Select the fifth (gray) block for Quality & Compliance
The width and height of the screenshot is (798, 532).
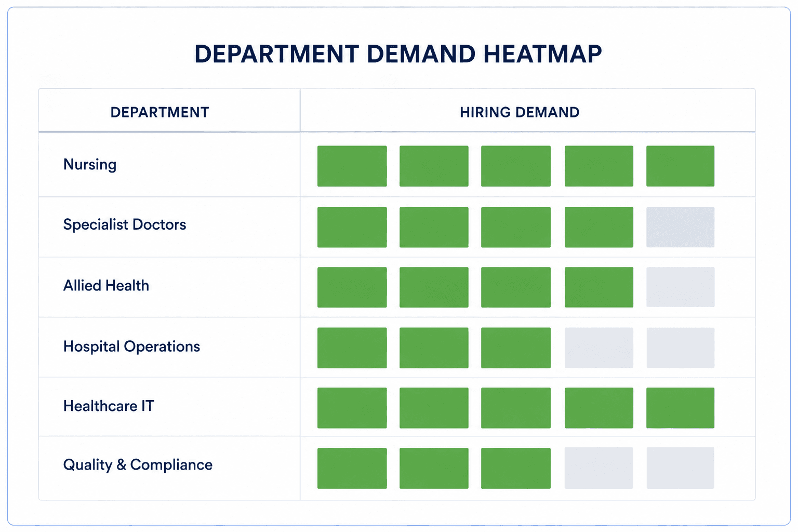680,469
